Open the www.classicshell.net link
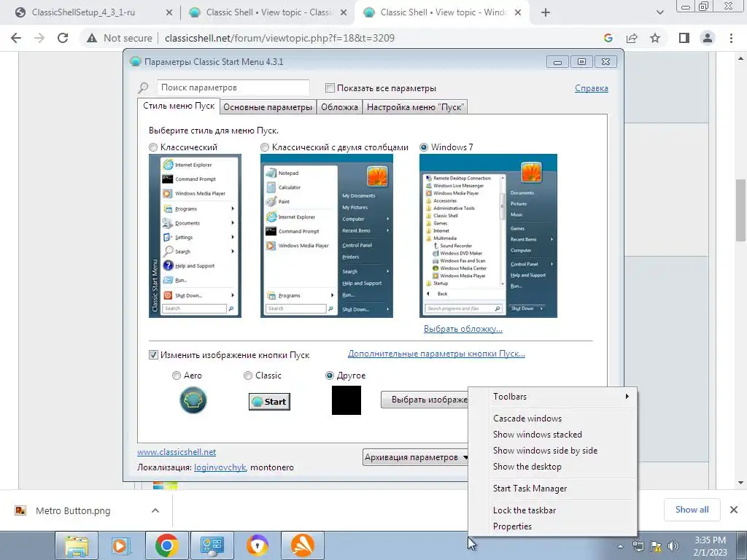The image size is (747, 560). [x=177, y=452]
